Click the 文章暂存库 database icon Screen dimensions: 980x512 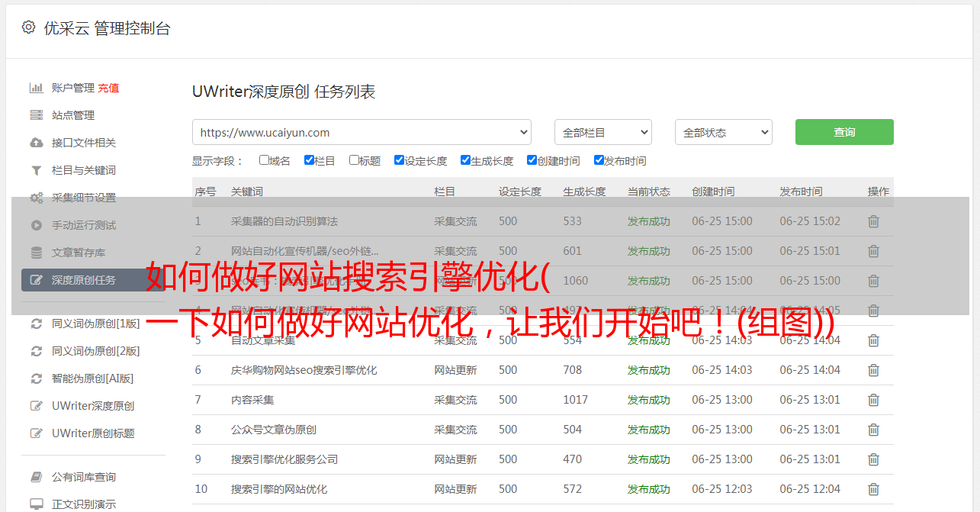coord(36,253)
